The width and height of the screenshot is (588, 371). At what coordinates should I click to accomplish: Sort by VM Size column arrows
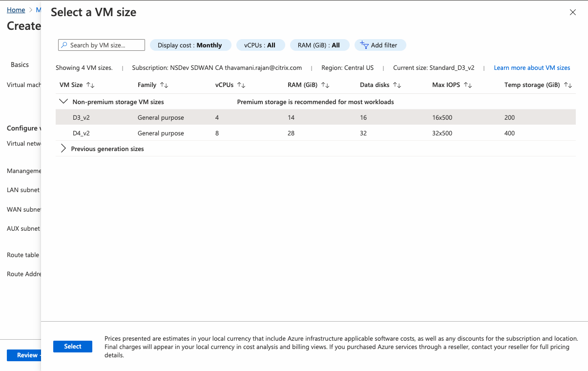pyautogui.click(x=90, y=85)
